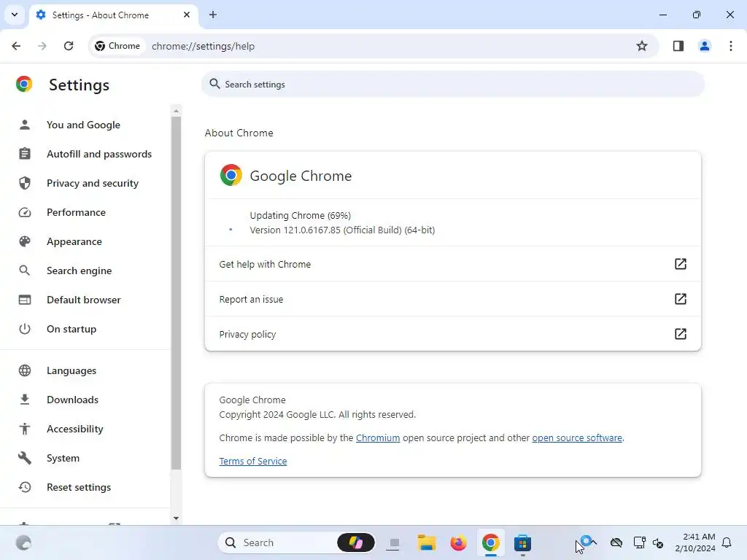Open File Explorer from the taskbar
The image size is (747, 560).
coord(426,542)
